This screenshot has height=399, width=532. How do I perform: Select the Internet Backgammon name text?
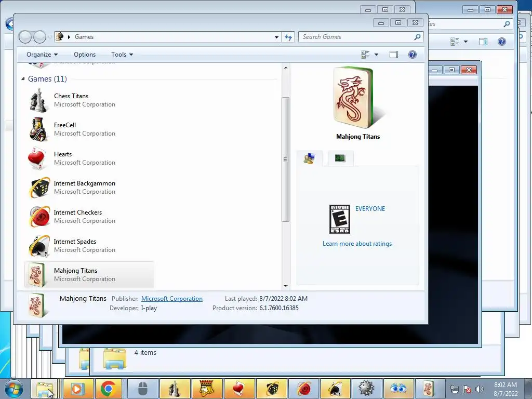click(x=85, y=183)
